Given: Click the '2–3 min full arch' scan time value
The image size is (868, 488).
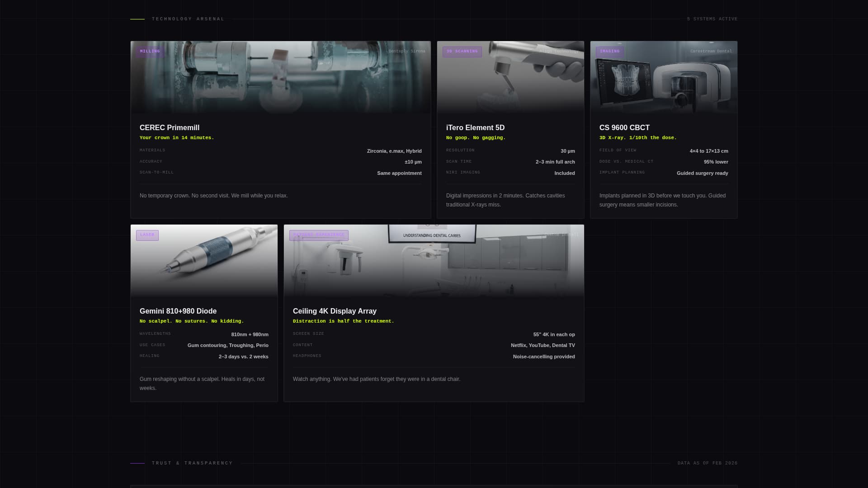Looking at the screenshot, I should [555, 162].
